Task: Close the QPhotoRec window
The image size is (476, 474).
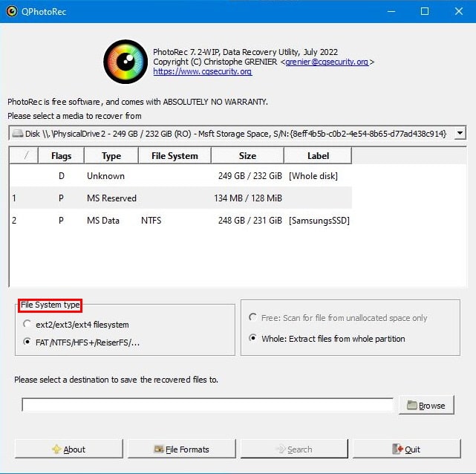Action: click(x=459, y=12)
